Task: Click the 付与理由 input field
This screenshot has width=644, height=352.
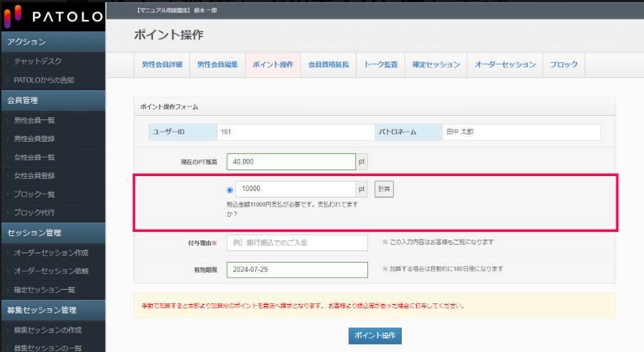Action: 297,243
